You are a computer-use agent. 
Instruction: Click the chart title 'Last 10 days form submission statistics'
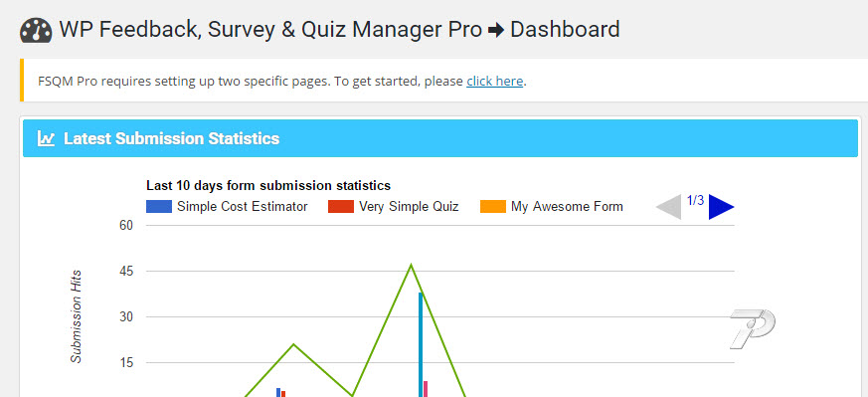[x=268, y=185]
